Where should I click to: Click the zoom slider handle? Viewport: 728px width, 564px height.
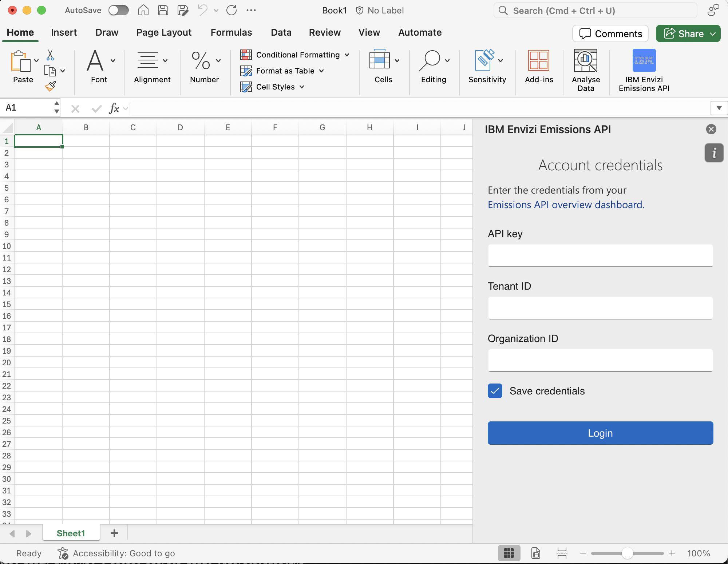click(x=627, y=553)
